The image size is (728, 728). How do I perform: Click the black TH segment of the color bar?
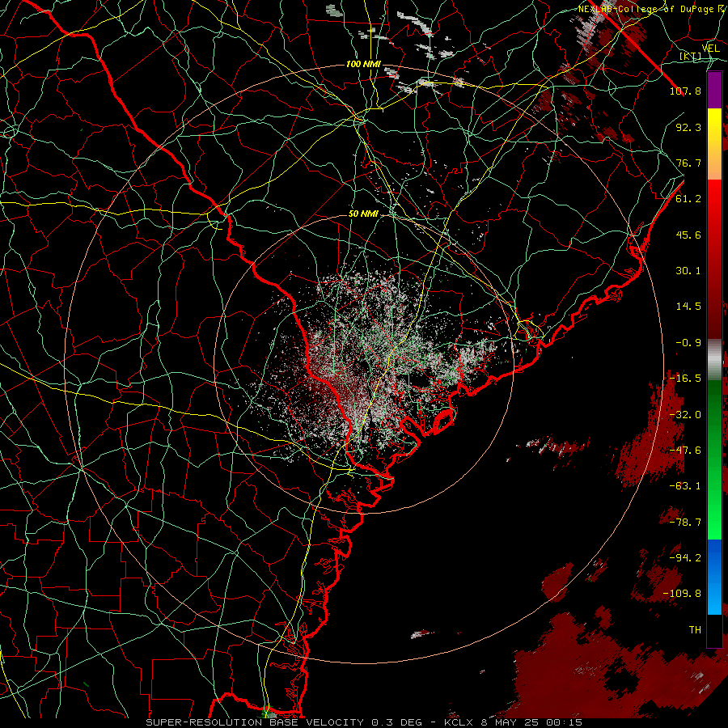[714, 631]
